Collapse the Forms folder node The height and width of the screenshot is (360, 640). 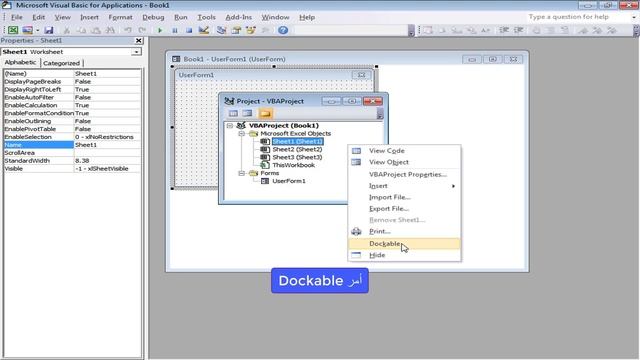point(242,173)
